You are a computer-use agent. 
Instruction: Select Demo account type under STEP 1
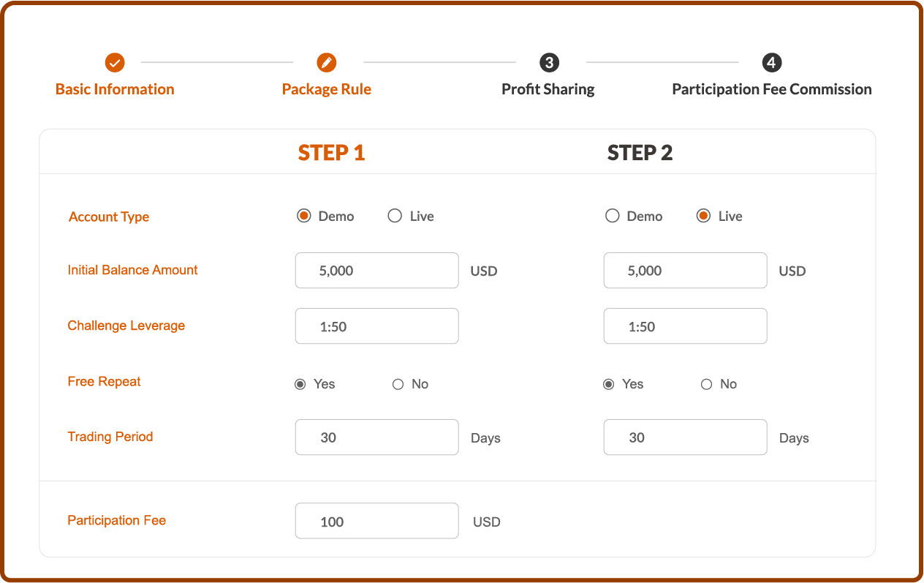tap(304, 216)
